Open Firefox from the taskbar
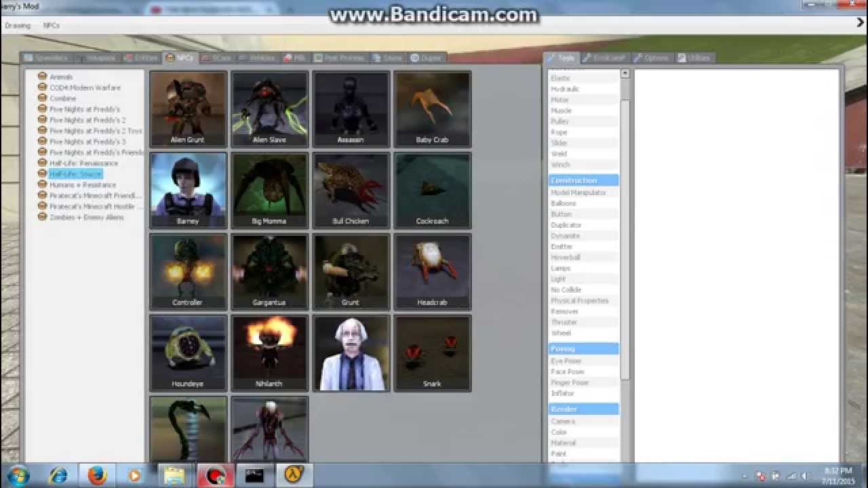This screenshot has height=488, width=868. tap(97, 475)
